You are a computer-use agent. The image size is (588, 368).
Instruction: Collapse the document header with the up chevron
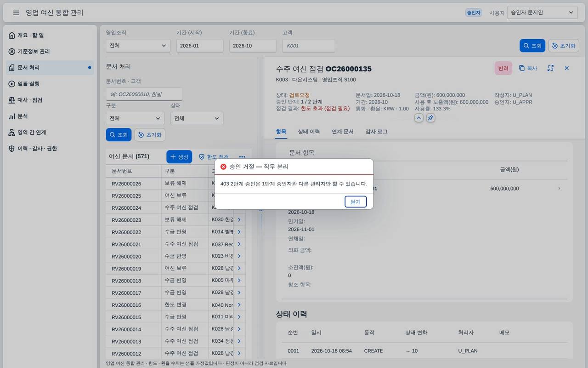(x=418, y=118)
